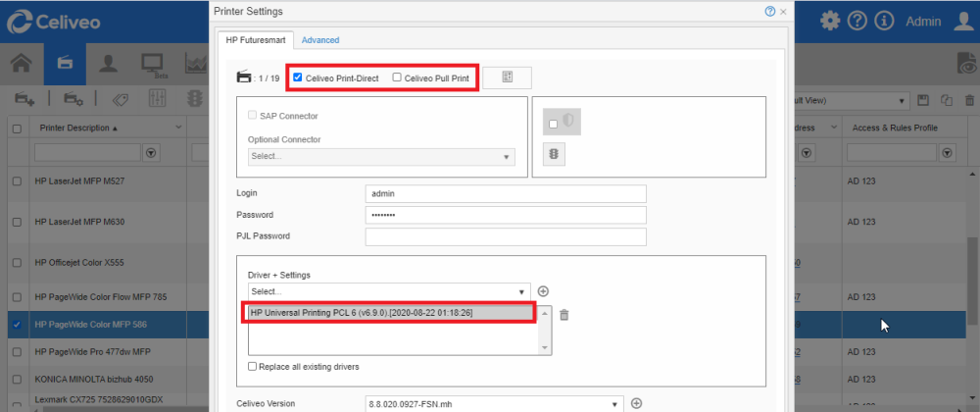Open the Printers section icon in navigation
The width and height of the screenshot is (980, 412).
(65, 64)
